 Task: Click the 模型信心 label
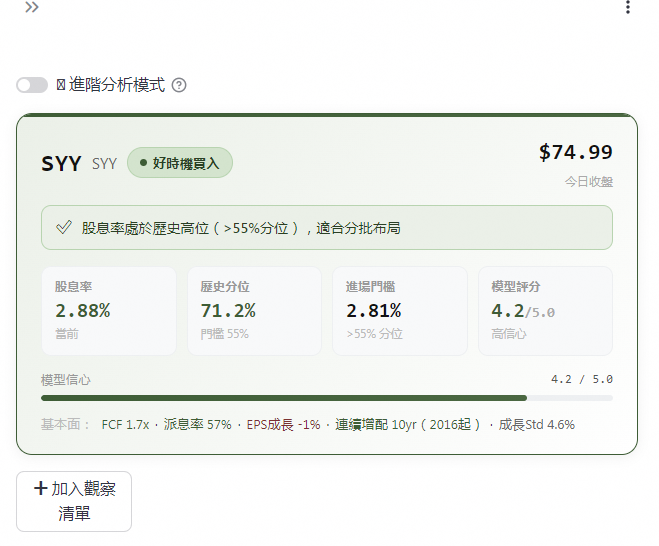pyautogui.click(x=66, y=380)
